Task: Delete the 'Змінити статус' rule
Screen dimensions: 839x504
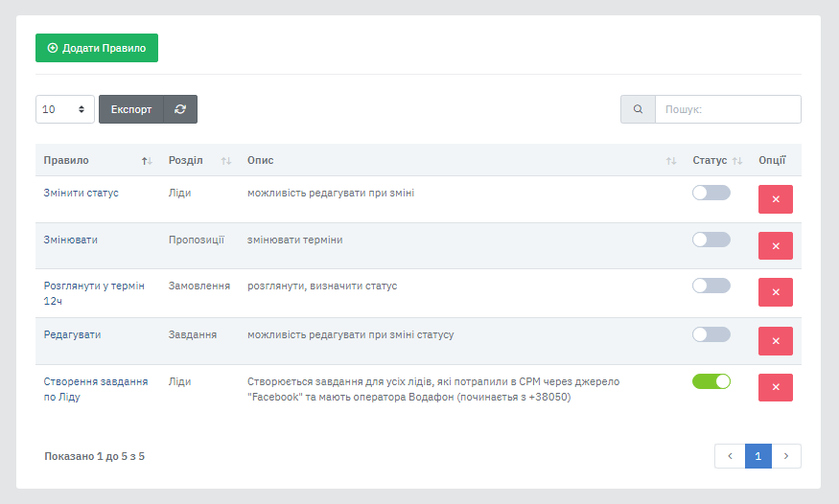Action: (x=775, y=199)
